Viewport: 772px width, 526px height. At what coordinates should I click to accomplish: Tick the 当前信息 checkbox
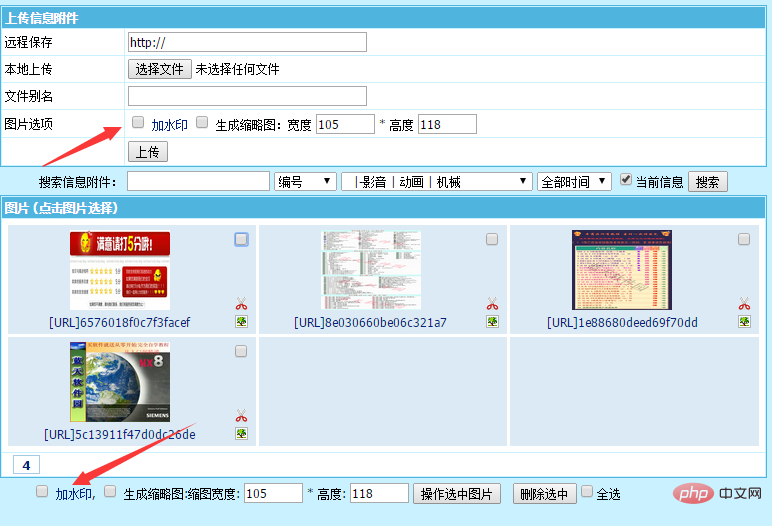[626, 180]
